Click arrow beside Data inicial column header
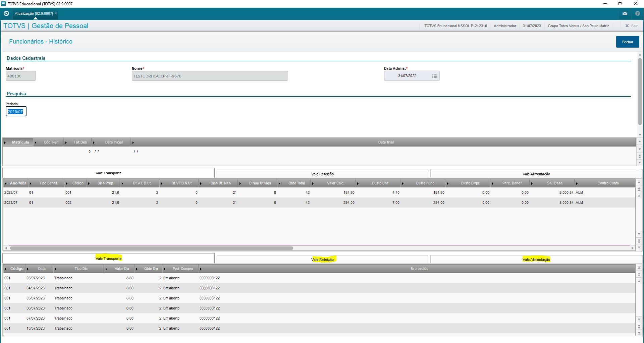Image resolution: width=644 pixels, height=343 pixels. click(94, 142)
